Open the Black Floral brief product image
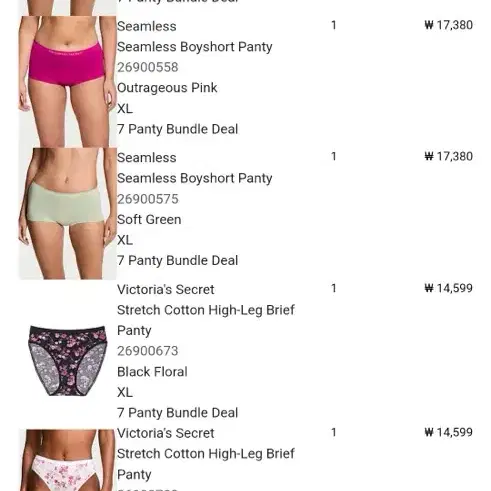 (x=68, y=361)
